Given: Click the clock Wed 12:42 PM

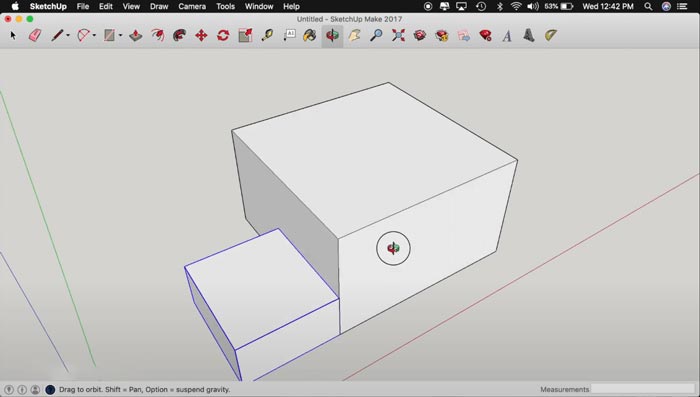Looking at the screenshot, I should click(x=608, y=6).
